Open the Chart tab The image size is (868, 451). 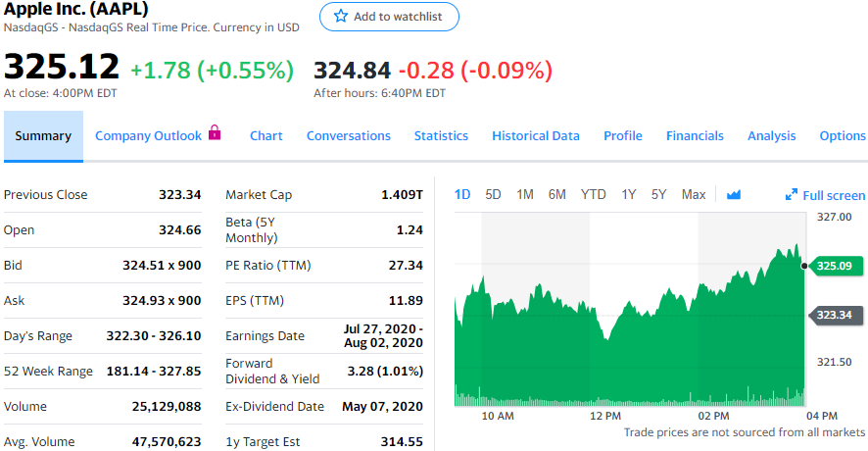coord(266,136)
